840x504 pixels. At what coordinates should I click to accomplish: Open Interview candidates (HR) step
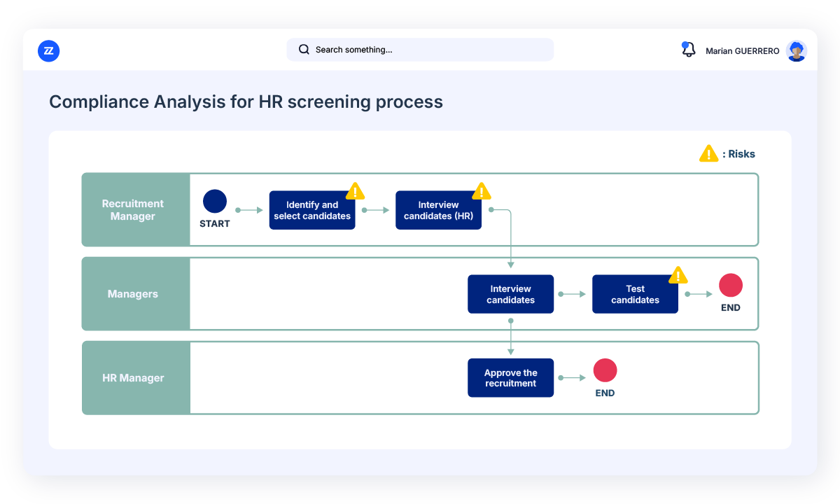(x=439, y=210)
